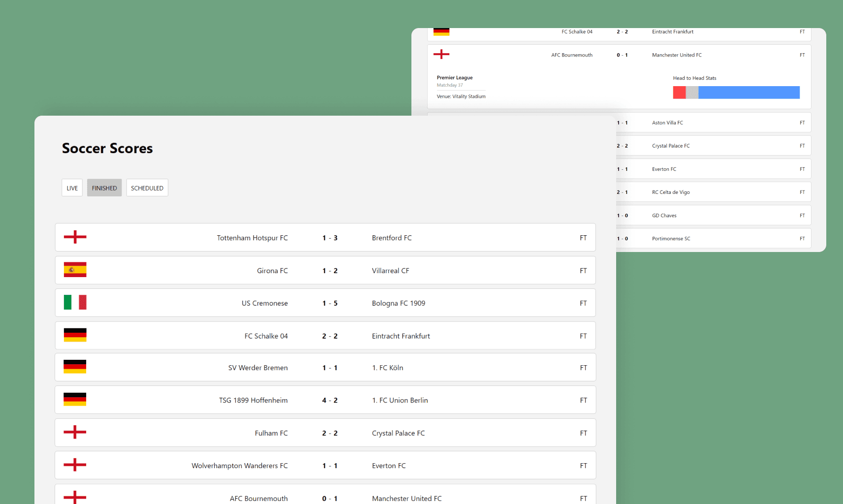The width and height of the screenshot is (843, 504).
Task: Click the England flag next to Fulham FC
Action: pos(75,432)
